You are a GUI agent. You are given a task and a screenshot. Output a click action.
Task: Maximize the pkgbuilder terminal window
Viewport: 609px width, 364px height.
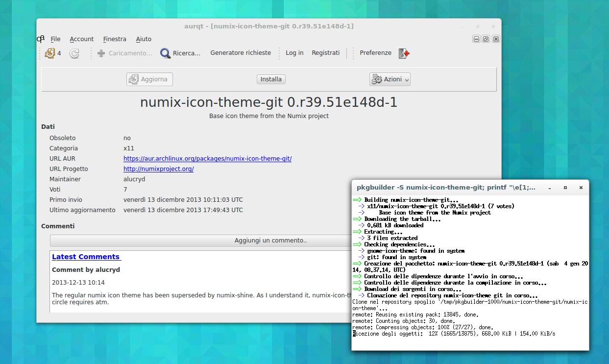[565, 187]
